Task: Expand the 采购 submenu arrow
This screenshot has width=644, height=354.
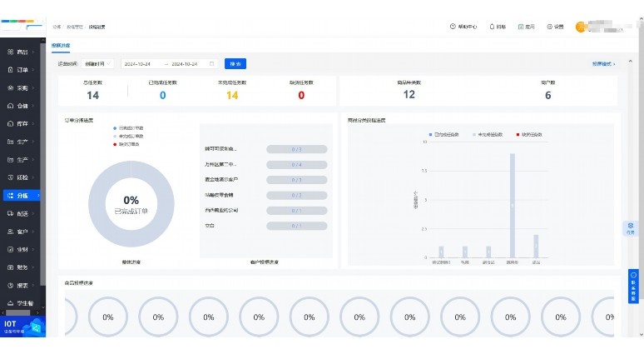Action: click(x=32, y=88)
